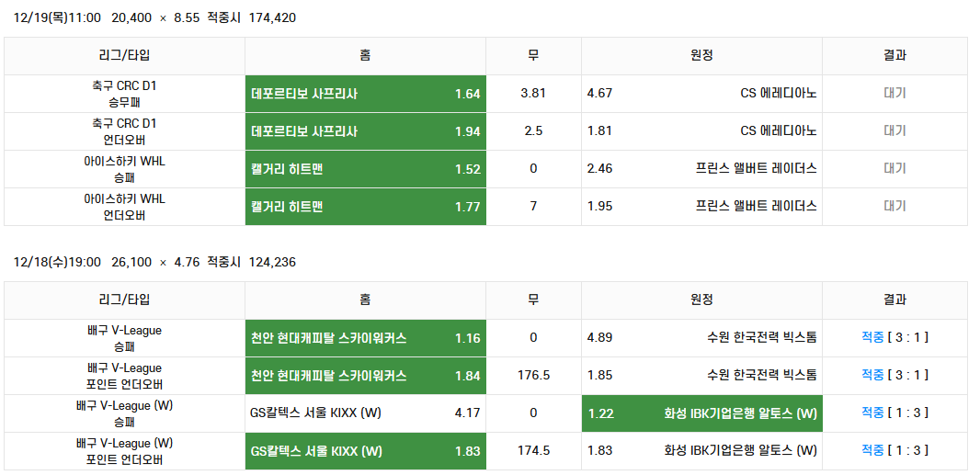This screenshot has height=475, width=980.
Task: Click the 174.5 point line cell
Action: 533,450
